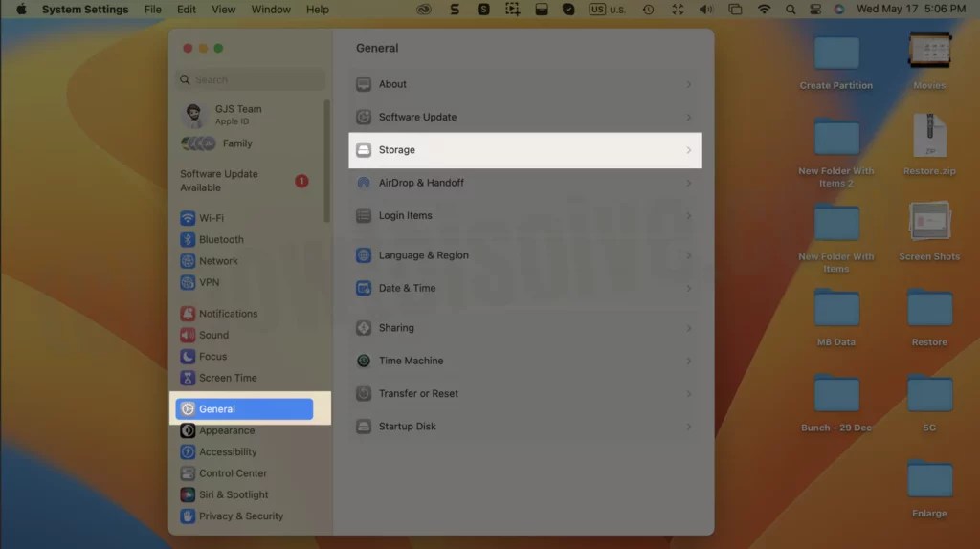Open the Help menu
Image resolution: width=980 pixels, height=549 pixels.
point(318,10)
